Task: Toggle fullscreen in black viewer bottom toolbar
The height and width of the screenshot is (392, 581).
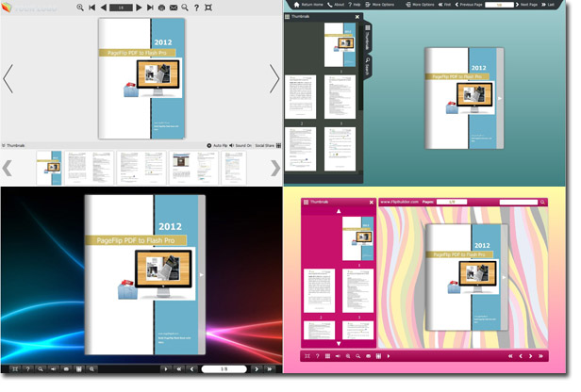Action: (x=15, y=368)
